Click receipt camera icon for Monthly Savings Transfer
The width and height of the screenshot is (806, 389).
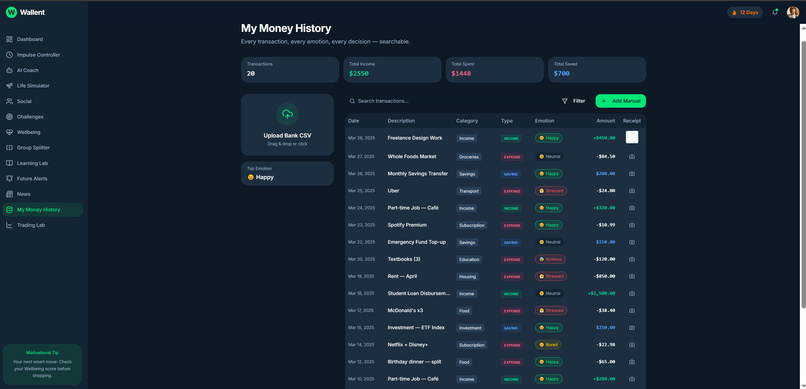[632, 174]
